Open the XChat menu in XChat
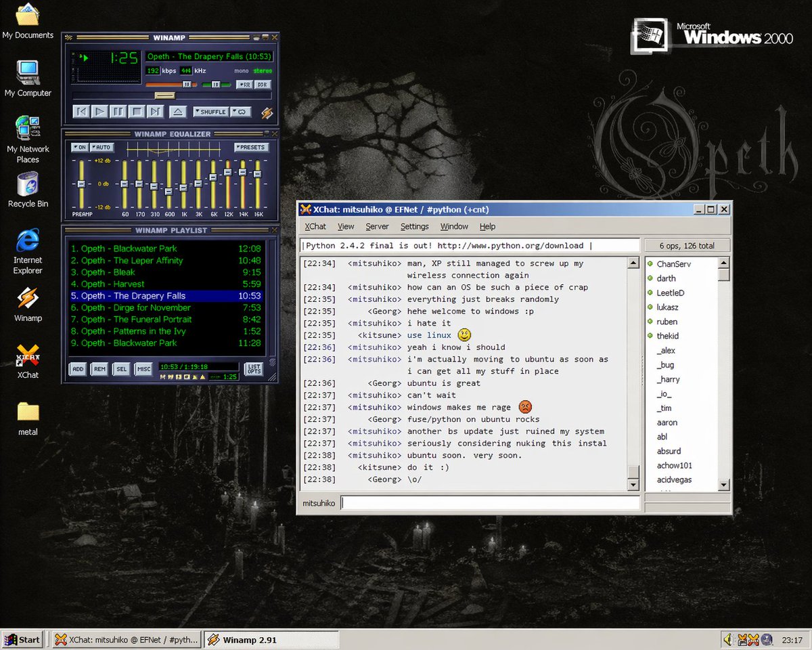The height and width of the screenshot is (650, 812). [315, 227]
